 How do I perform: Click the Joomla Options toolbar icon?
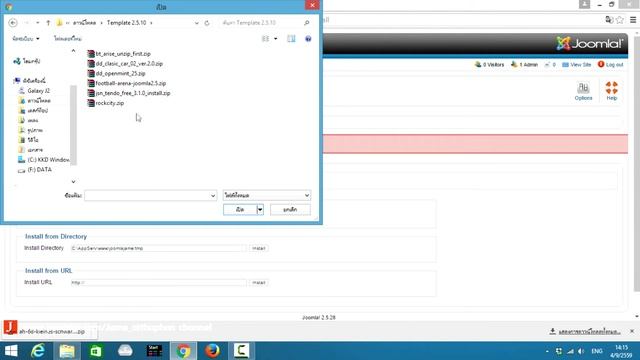pos(583,91)
